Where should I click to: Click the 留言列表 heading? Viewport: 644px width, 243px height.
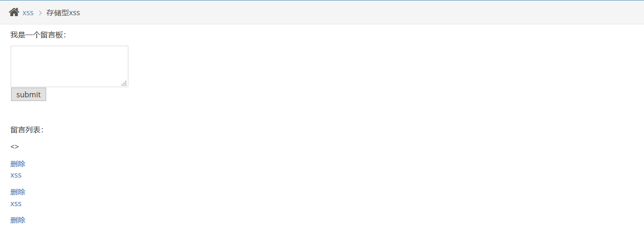click(27, 130)
